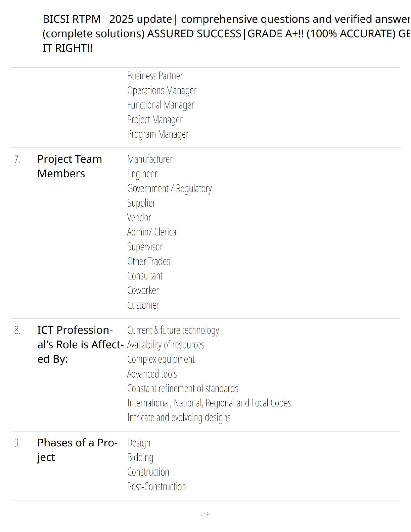The height and width of the screenshot is (532, 411).
Task: Click the document title starting with BICSI RTPM
Action: click(226, 34)
